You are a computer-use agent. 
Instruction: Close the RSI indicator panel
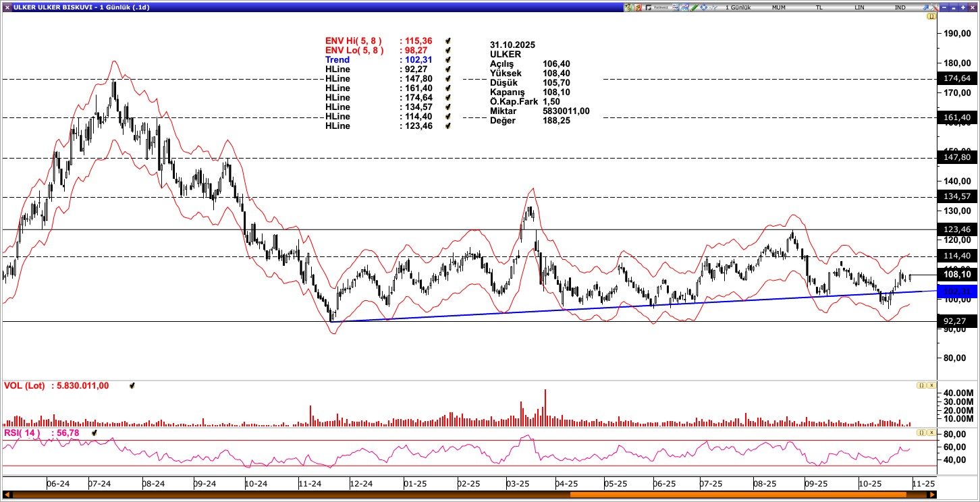[931, 432]
